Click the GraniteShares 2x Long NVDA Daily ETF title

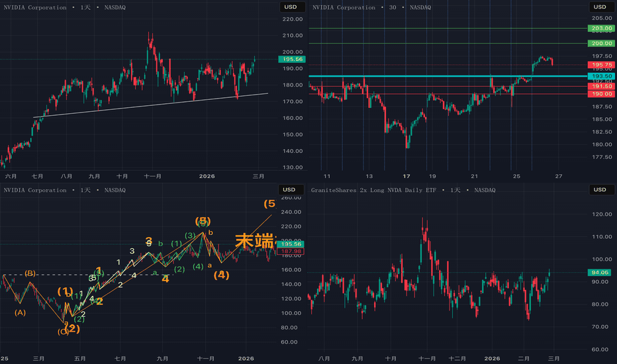(x=373, y=190)
